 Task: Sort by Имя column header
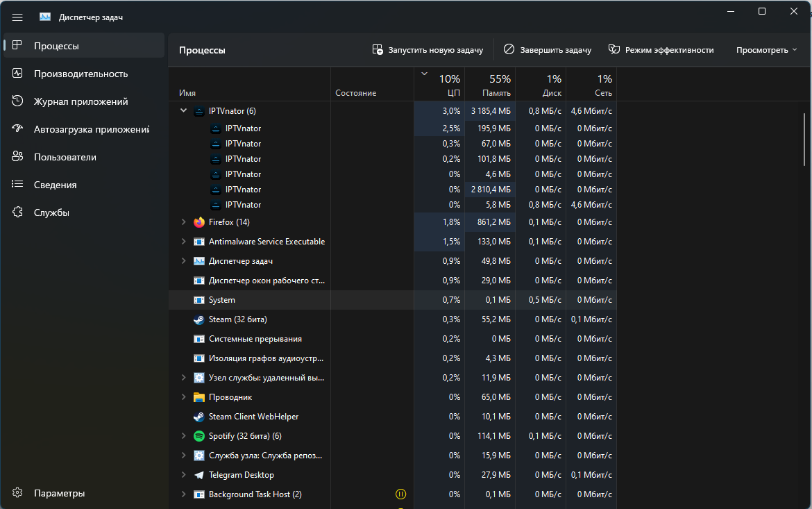(250, 84)
